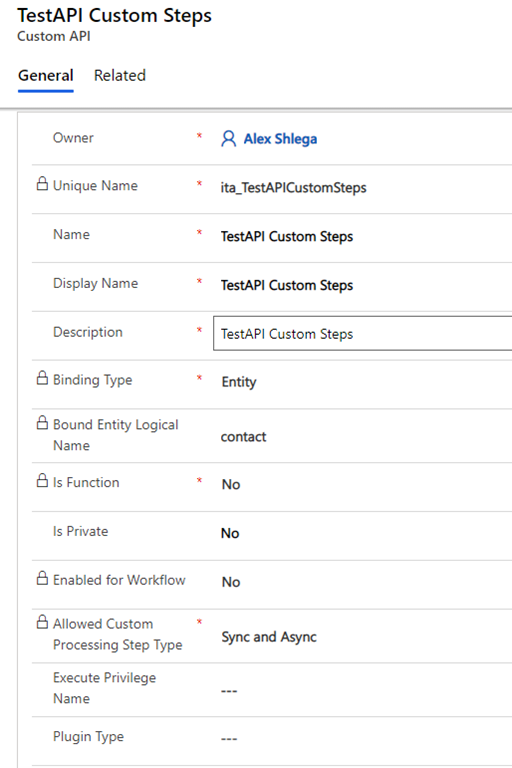Open the Binding Type dropdown showing Entity
The width and height of the screenshot is (512, 768).
point(363,382)
